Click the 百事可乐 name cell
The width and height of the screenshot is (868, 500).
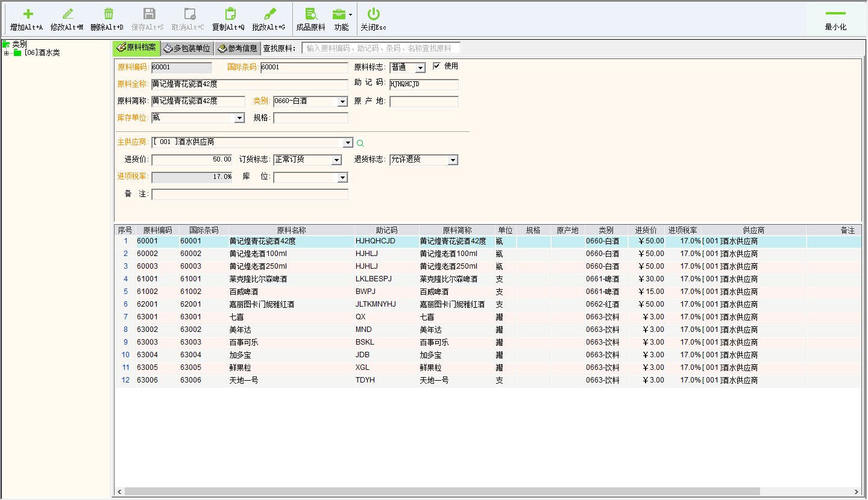(291, 342)
